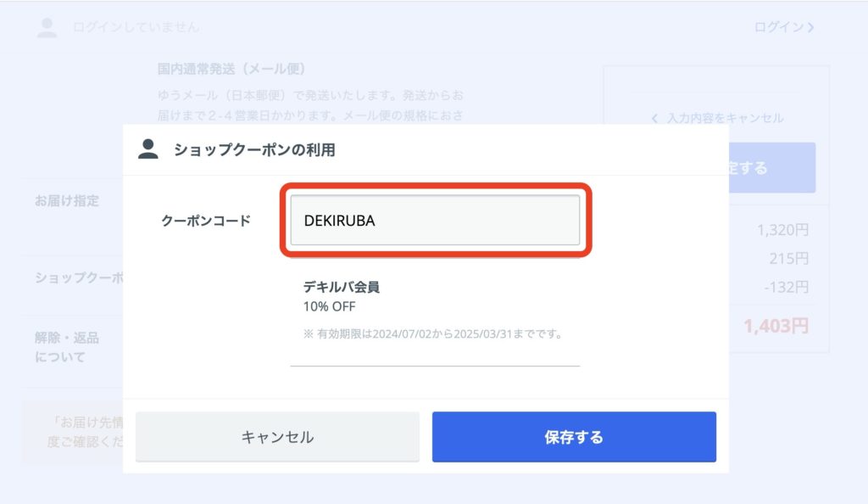Click 入力内容をキャンセル link
The width and height of the screenshot is (868, 504).
click(x=725, y=118)
